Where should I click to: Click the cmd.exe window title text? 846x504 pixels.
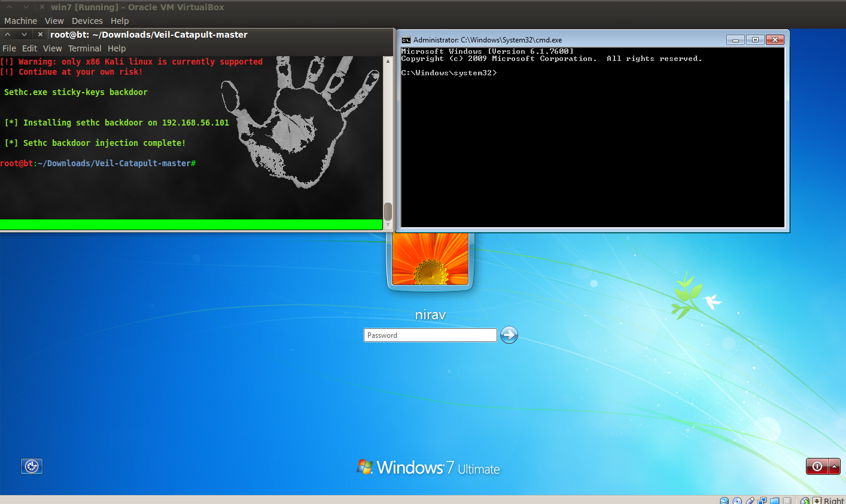488,40
